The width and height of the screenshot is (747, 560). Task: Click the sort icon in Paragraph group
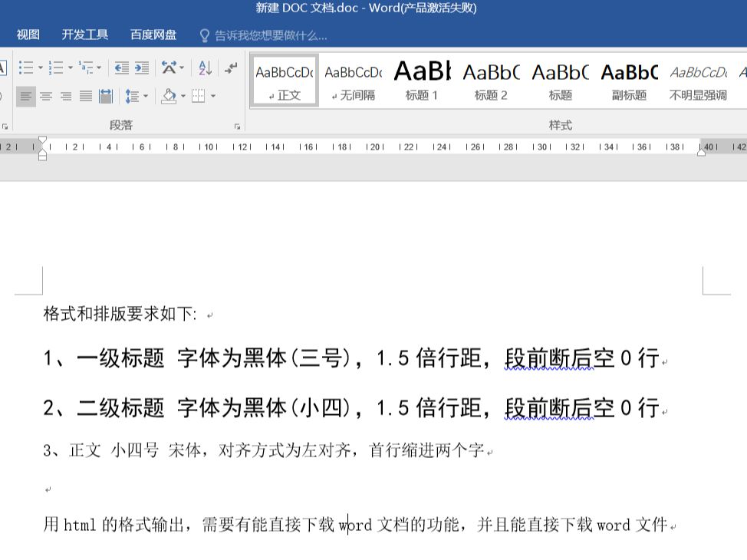pos(204,69)
